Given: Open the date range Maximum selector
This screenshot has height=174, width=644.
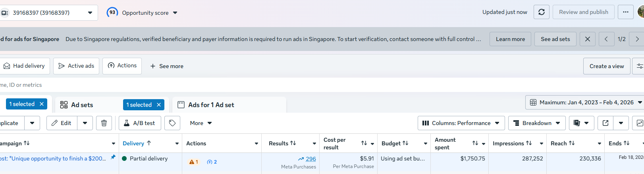Looking at the screenshot, I should (x=585, y=102).
